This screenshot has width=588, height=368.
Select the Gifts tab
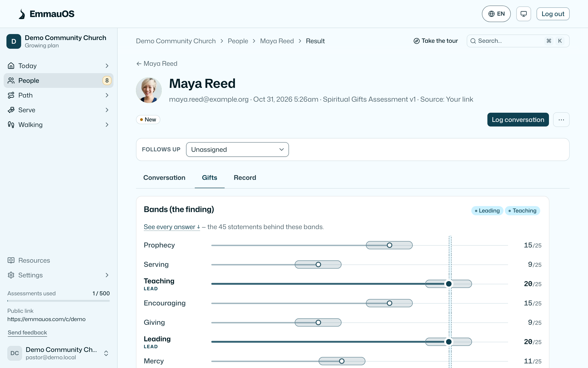[x=209, y=178]
